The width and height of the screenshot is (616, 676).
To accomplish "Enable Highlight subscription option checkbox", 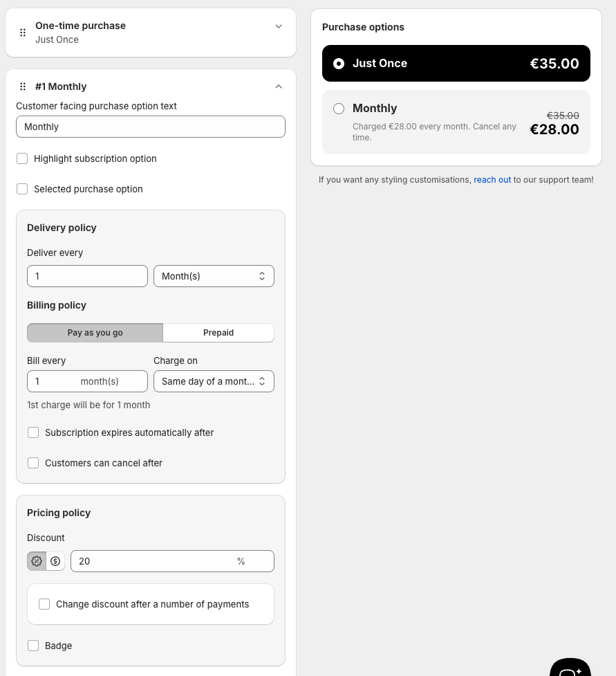I will pos(22,158).
